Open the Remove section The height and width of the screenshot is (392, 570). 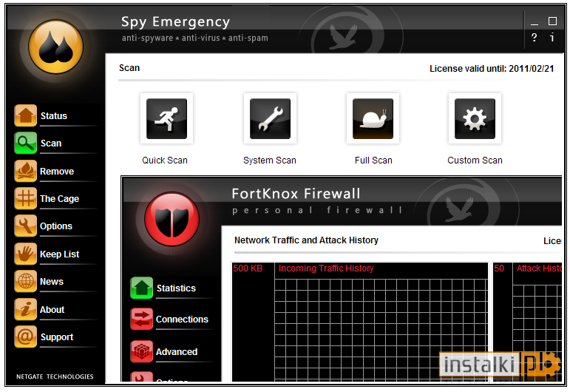[x=57, y=172]
